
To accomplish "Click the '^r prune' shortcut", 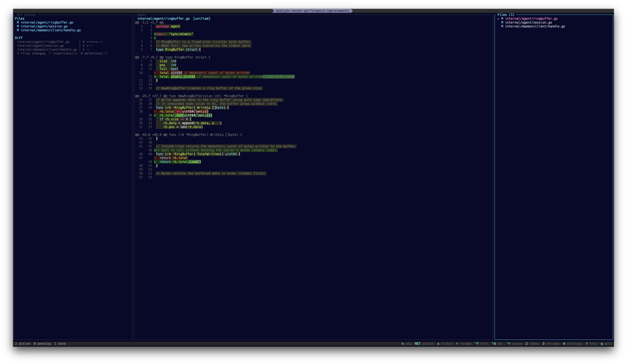I will click(514, 344).
